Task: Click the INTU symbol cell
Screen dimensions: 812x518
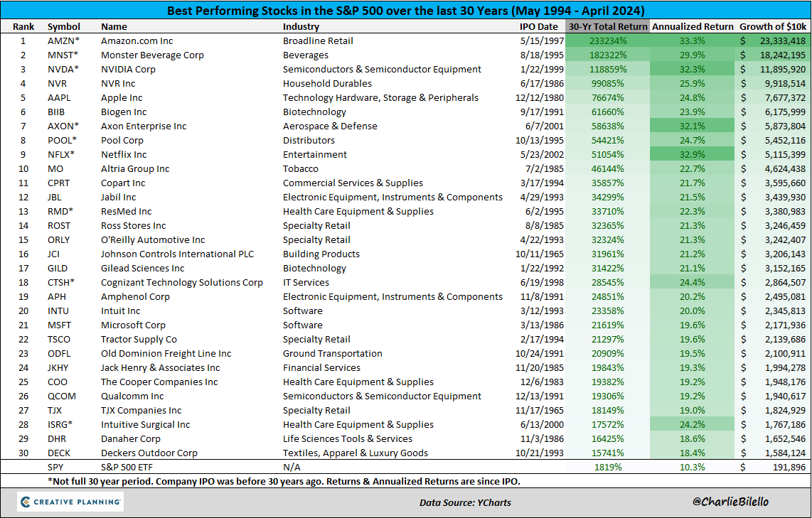Action: coord(58,311)
